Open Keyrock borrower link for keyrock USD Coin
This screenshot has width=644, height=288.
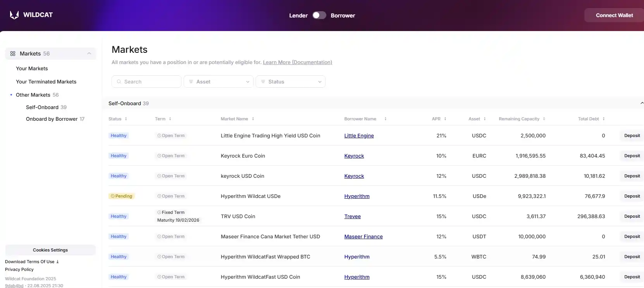pos(354,176)
